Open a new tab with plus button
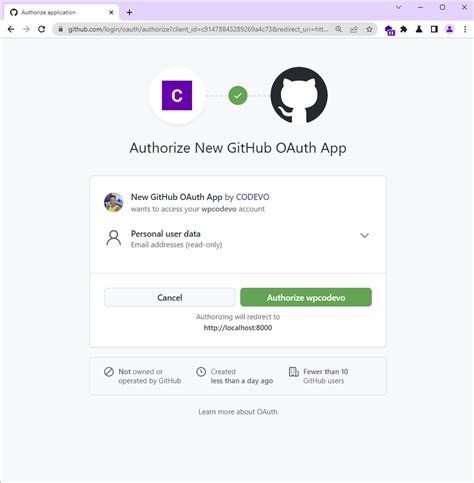Viewport: 474px width, 483px height. (130, 12)
